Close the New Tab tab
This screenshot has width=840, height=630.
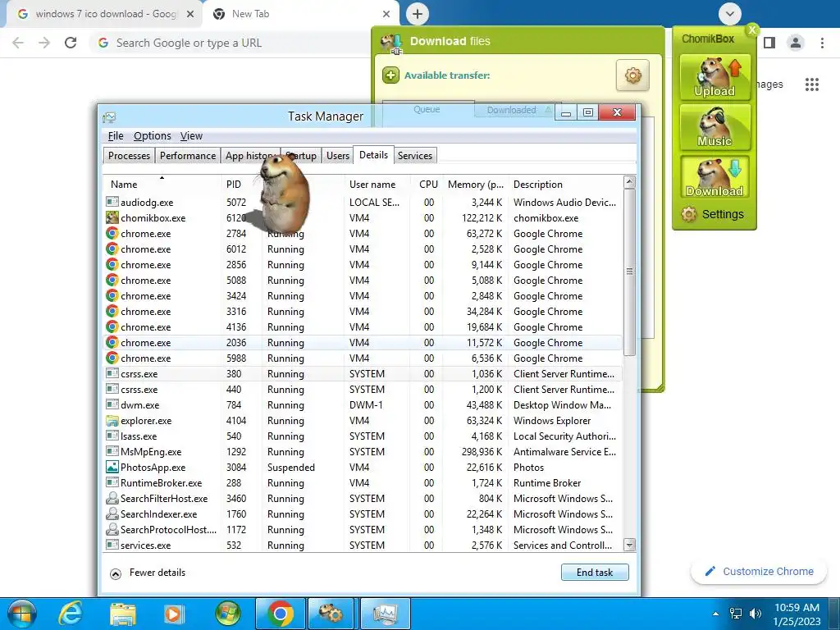386,14
